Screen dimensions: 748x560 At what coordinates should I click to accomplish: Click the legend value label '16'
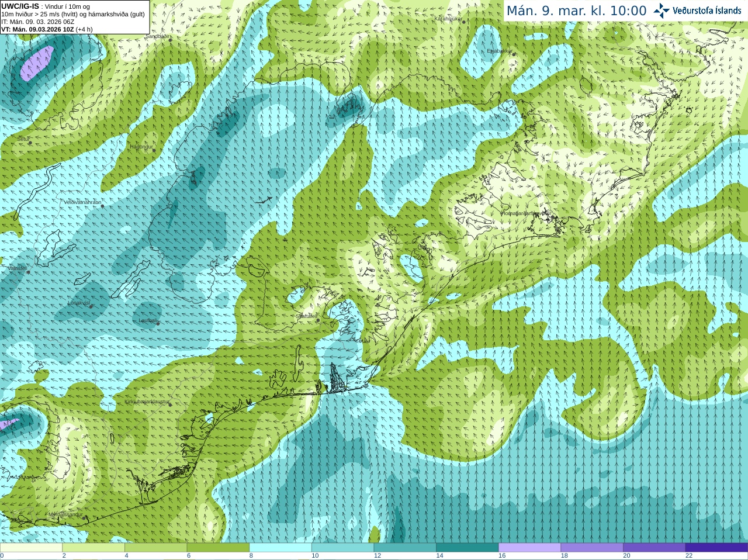point(502,556)
